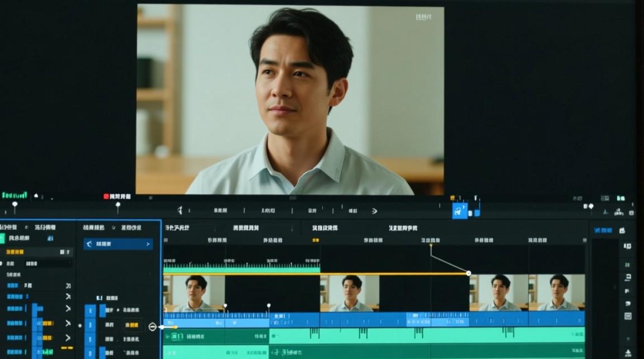The height and width of the screenshot is (359, 644).
Task: Select the first video clip thumbnail in the timeline
Action: [194, 293]
